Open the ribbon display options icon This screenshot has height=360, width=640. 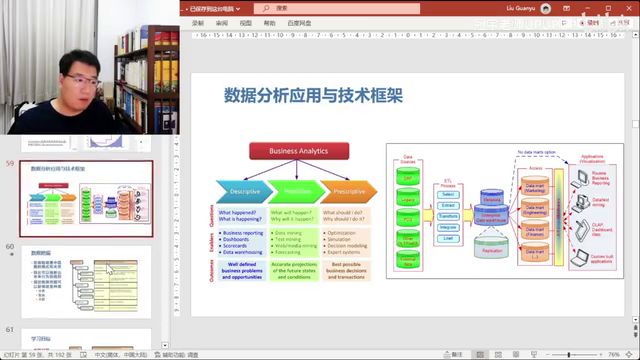567,8
